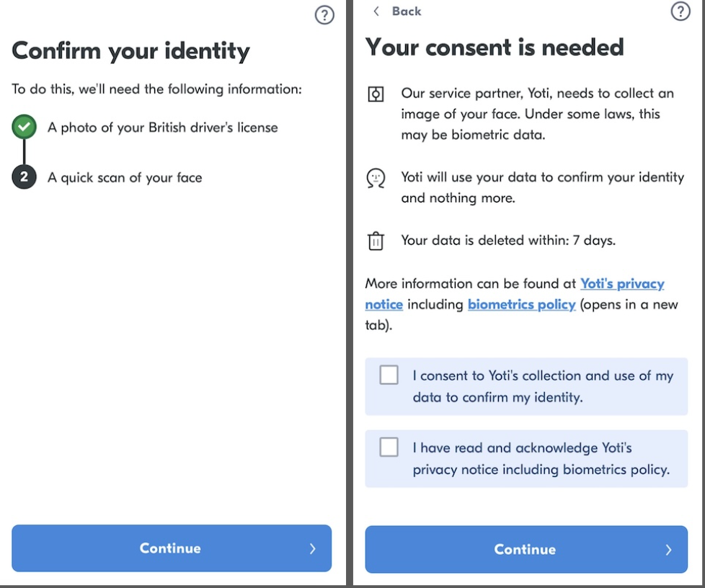Click the back chevron arrow icon
Image resolution: width=705 pixels, height=588 pixels.
[376, 12]
